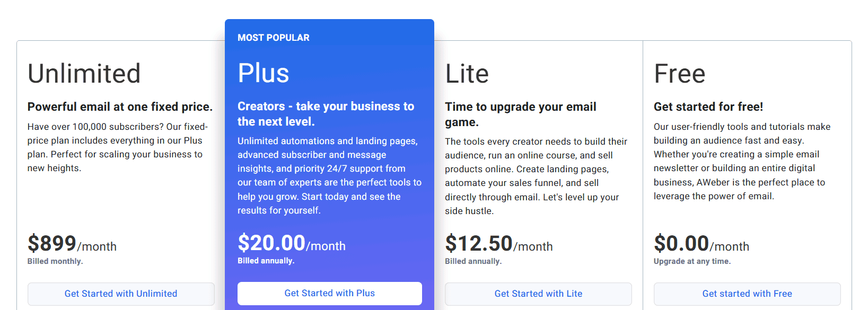
Task: Click the $12.50/month price text
Action: [x=499, y=244]
